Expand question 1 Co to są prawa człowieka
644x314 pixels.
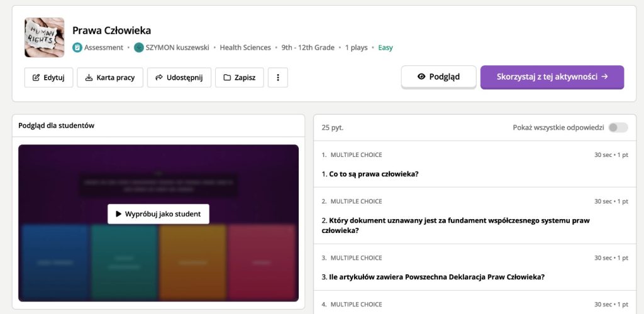tap(374, 174)
